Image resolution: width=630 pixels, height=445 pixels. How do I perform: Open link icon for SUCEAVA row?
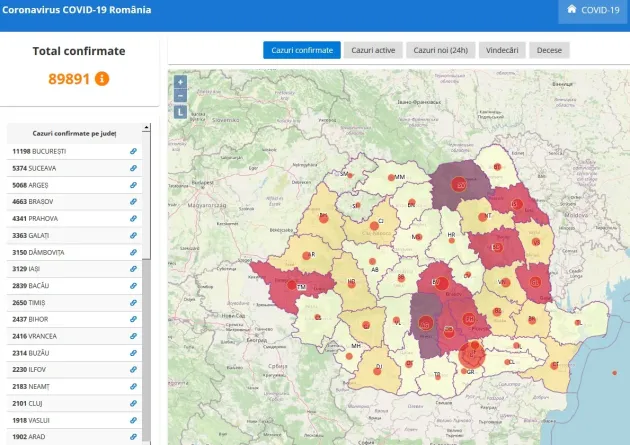click(x=133, y=168)
